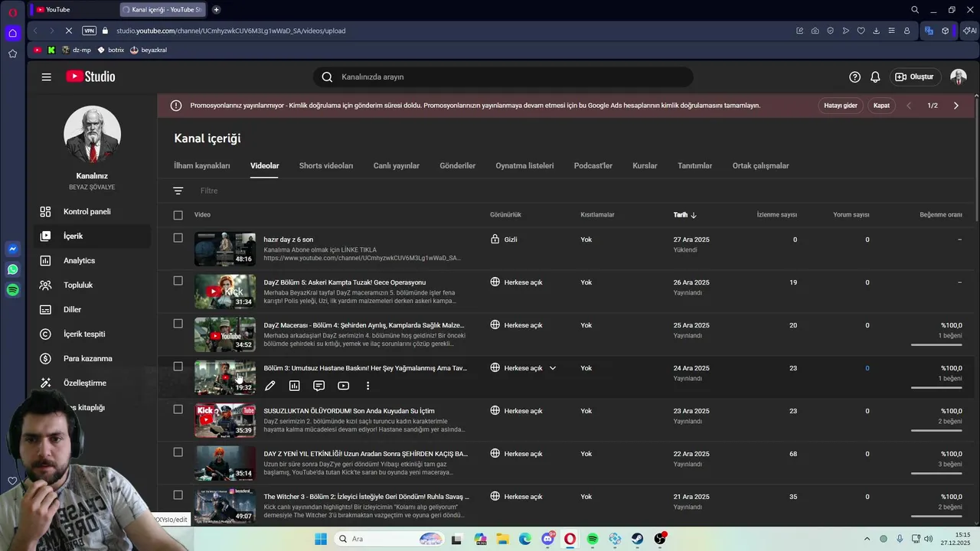Tick checkbox for Bölüm 3 Umutsuz Hastane
The width and height of the screenshot is (980, 551).
[x=178, y=367]
